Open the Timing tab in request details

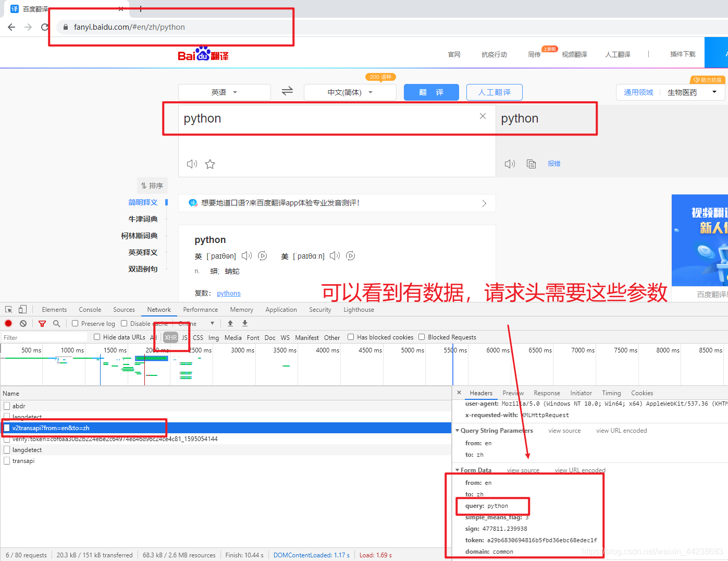pos(611,393)
